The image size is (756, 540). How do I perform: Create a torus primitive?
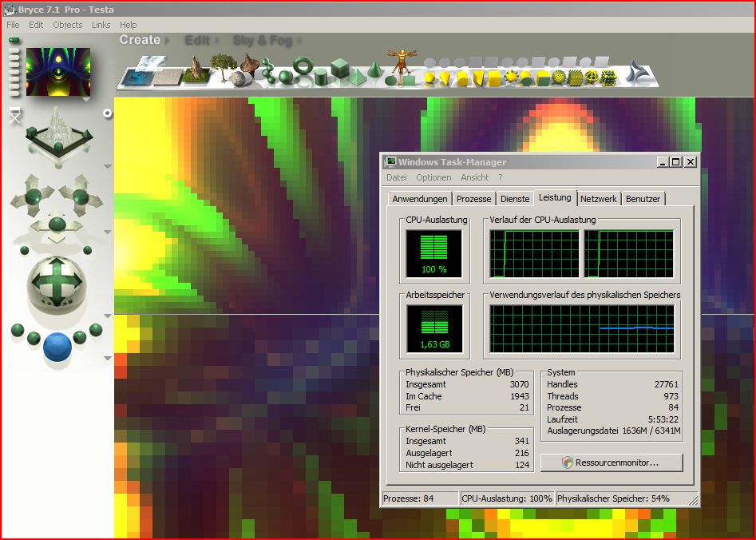tap(303, 66)
